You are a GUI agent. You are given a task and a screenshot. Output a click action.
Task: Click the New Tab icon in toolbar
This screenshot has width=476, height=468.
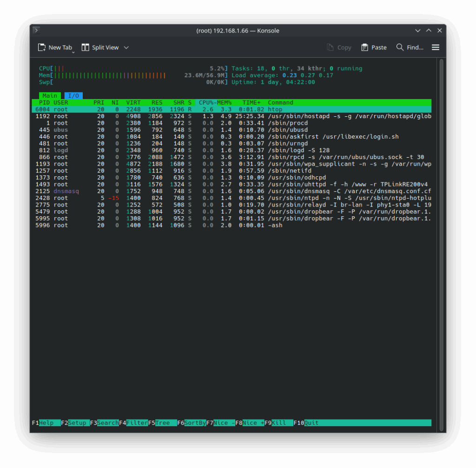(x=42, y=47)
